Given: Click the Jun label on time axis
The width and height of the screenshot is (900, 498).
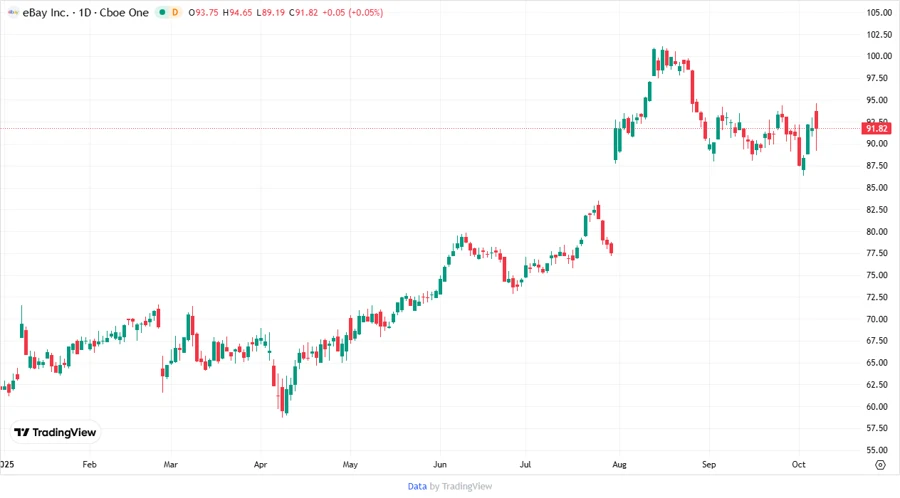Looking at the screenshot, I should click(x=440, y=465).
